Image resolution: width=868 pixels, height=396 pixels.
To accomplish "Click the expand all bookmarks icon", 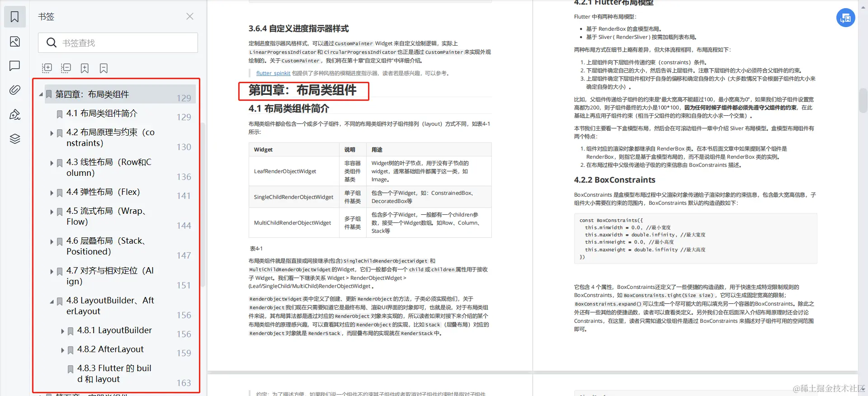I will pos(47,68).
